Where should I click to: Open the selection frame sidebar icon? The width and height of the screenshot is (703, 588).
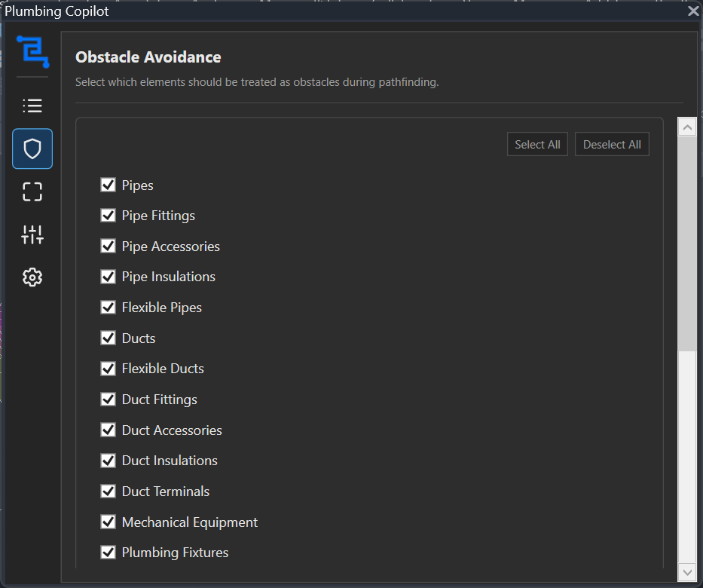coord(32,192)
